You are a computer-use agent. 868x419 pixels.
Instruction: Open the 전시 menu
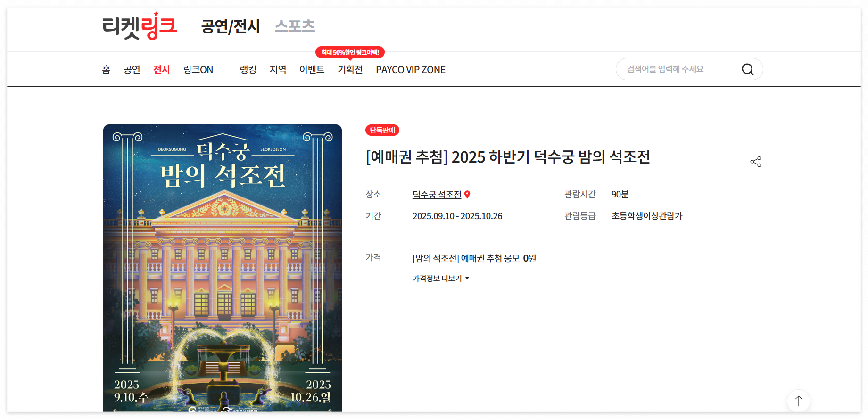point(162,70)
